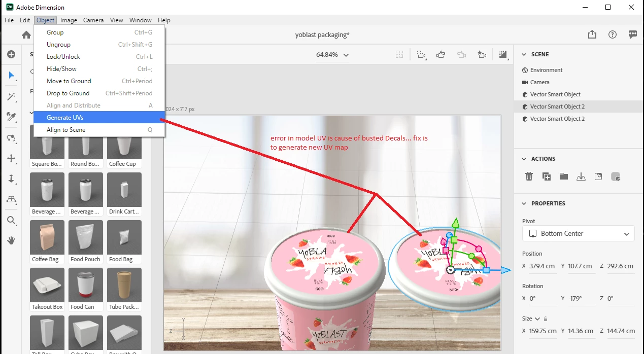Select the Horizon tool
644x354 pixels.
coord(11,199)
